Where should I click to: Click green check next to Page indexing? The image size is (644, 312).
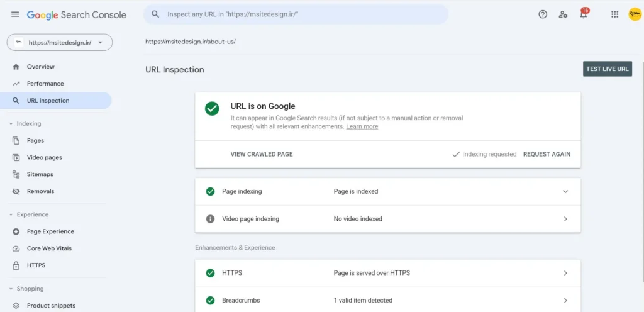coord(210,191)
